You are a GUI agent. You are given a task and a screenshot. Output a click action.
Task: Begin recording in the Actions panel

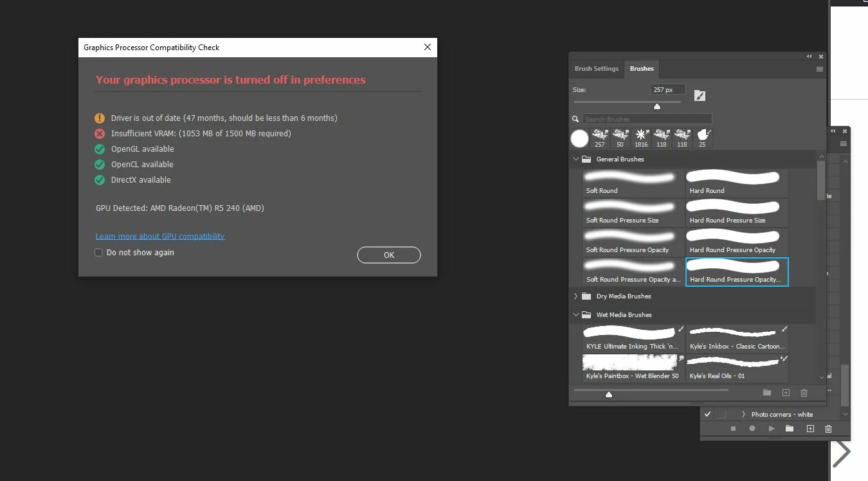coord(752,429)
